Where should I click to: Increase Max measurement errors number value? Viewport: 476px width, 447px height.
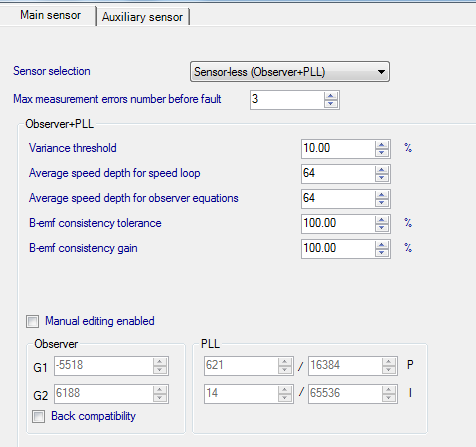(331, 96)
